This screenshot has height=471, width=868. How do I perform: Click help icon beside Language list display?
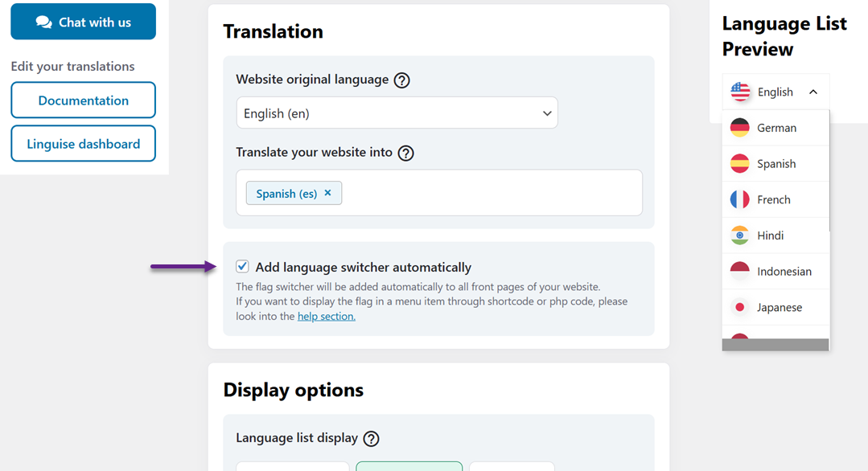[371, 439]
